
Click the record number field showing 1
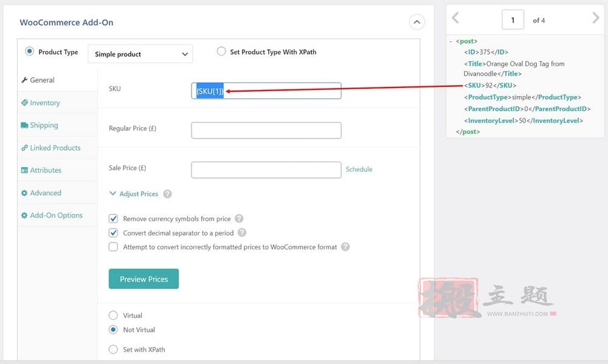(x=513, y=20)
